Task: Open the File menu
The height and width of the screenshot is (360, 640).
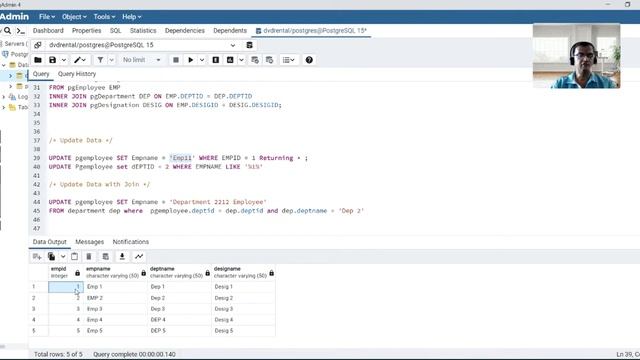Action: [x=47, y=17]
